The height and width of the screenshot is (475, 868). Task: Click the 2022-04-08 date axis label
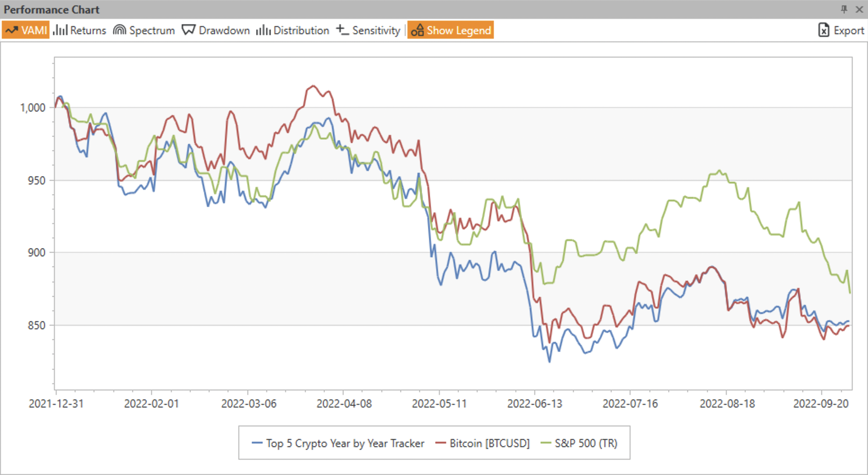tap(344, 403)
